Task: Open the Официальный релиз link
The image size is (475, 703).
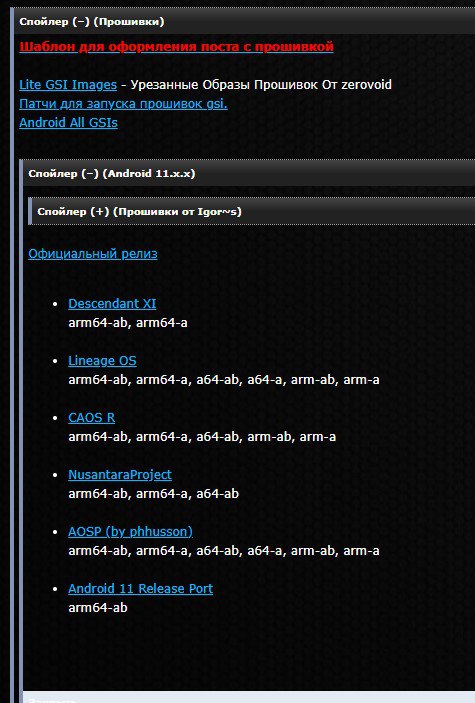Action: pos(93,254)
